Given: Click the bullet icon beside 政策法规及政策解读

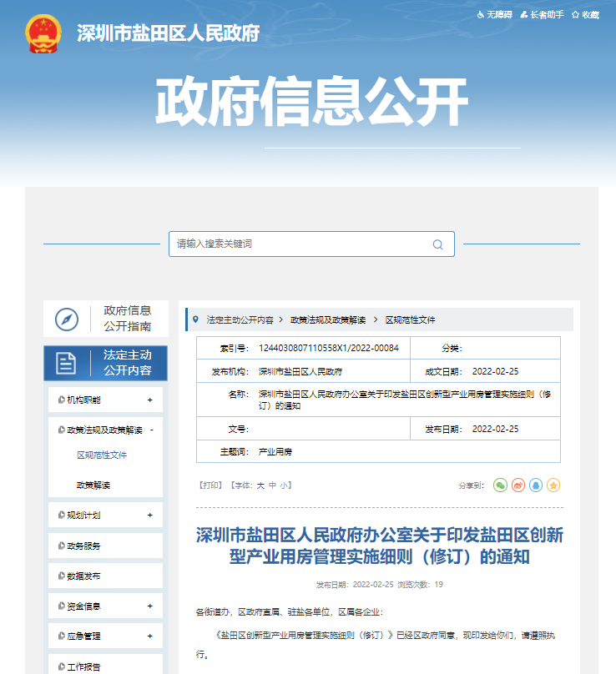Looking at the screenshot, I should coord(62,430).
